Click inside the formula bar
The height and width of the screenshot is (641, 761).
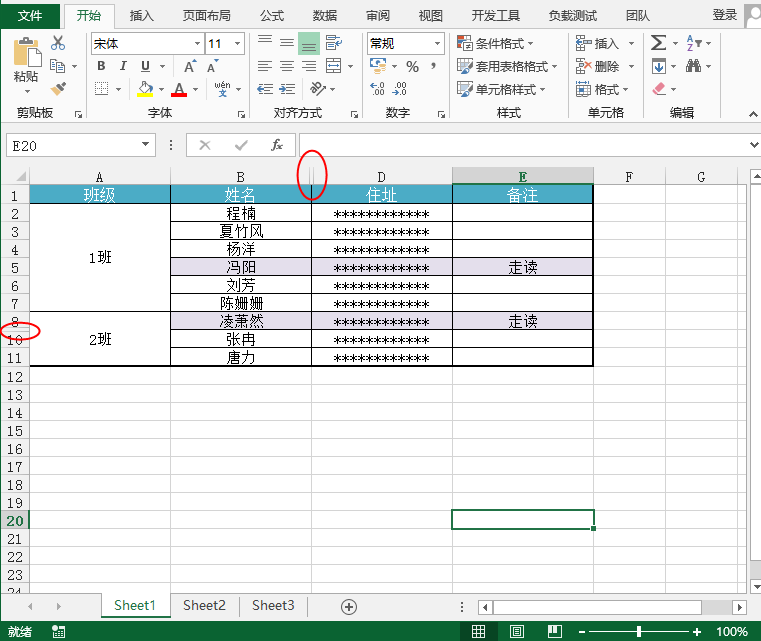tap(524, 145)
